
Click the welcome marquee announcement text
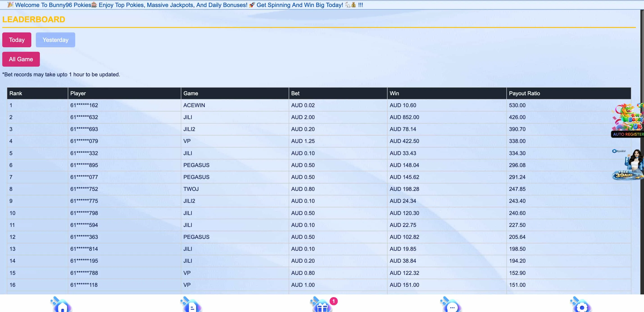tap(185, 5)
